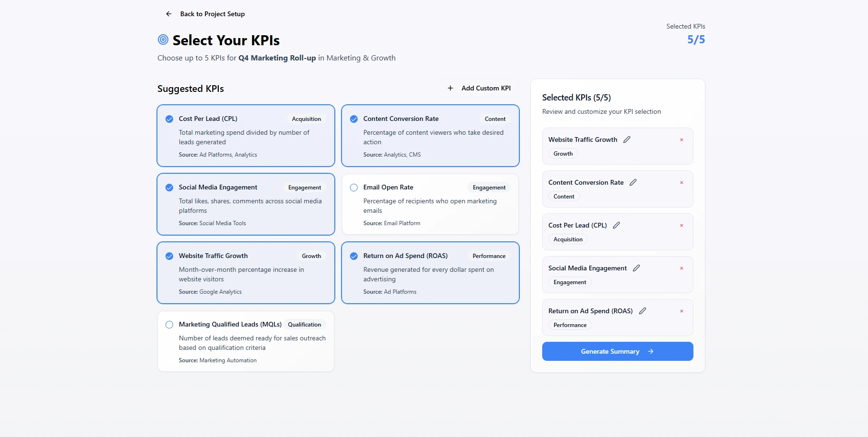This screenshot has height=437, width=868.
Task: Click pencil icon next to Content Conversion Rate
Action: pos(633,182)
